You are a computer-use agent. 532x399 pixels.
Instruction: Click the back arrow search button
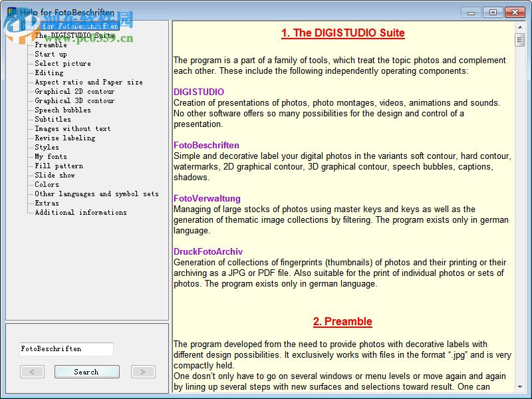tap(33, 372)
